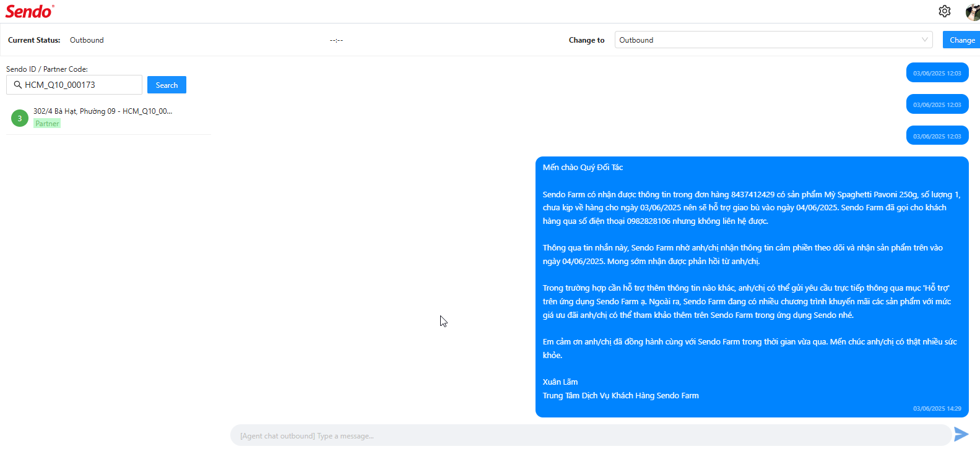
Task: Focus the Sendo ID / Partner Code field
Action: (74, 85)
